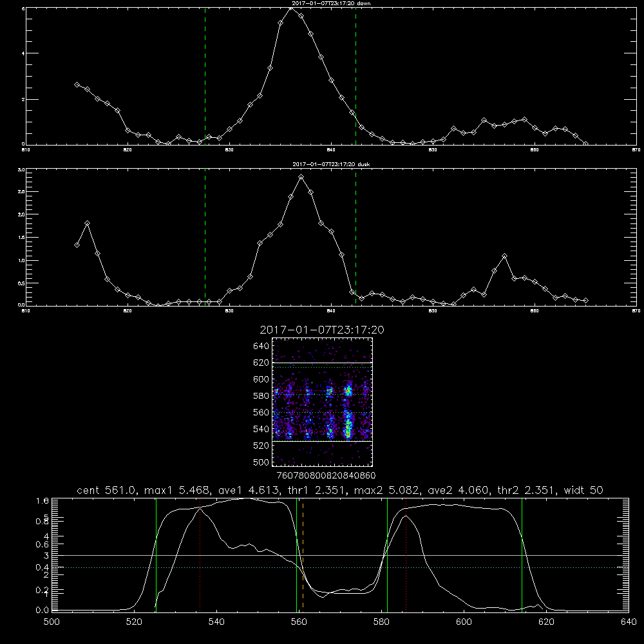Image resolution: width=644 pixels, height=644 pixels.
Task: Click the '580' label on heatmap y-axis
Action: pos(261,396)
